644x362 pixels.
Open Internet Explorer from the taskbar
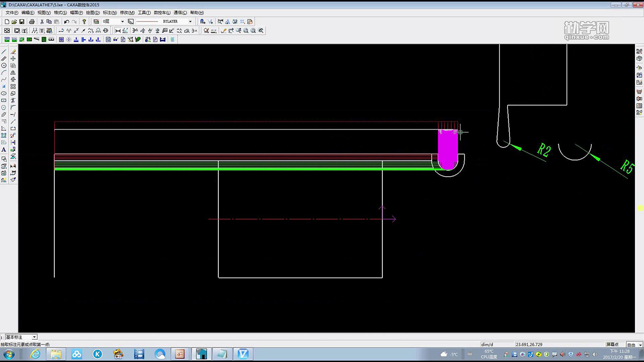35,354
